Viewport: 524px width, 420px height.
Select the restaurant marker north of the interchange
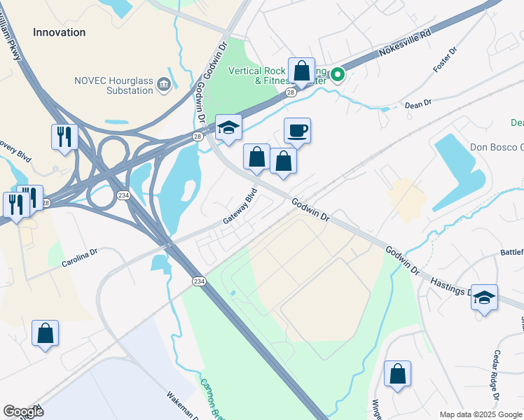click(x=64, y=138)
